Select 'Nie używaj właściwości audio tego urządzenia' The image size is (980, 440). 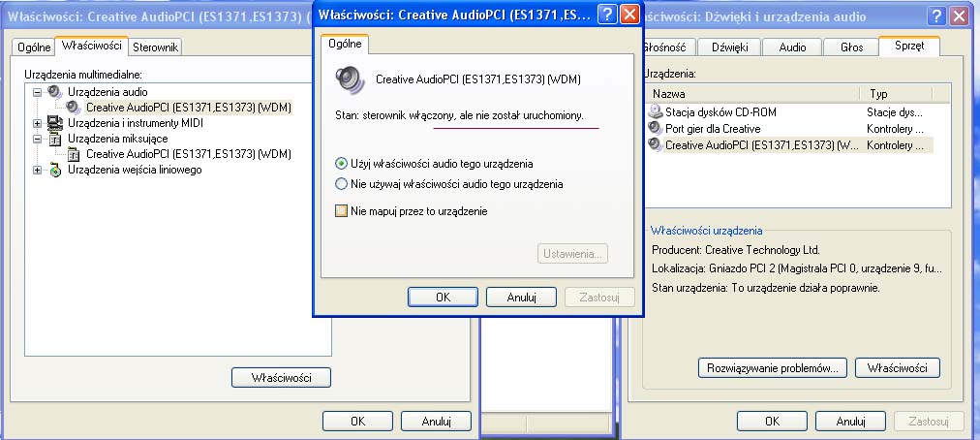tap(341, 183)
